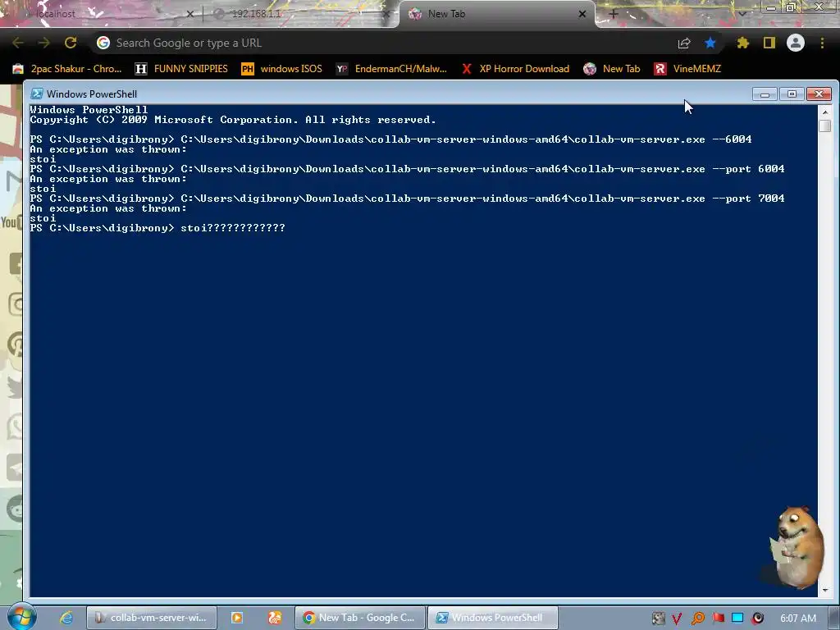Click the stoi???????????? prompt line
Screen dimensions: 840x630
tap(157, 228)
